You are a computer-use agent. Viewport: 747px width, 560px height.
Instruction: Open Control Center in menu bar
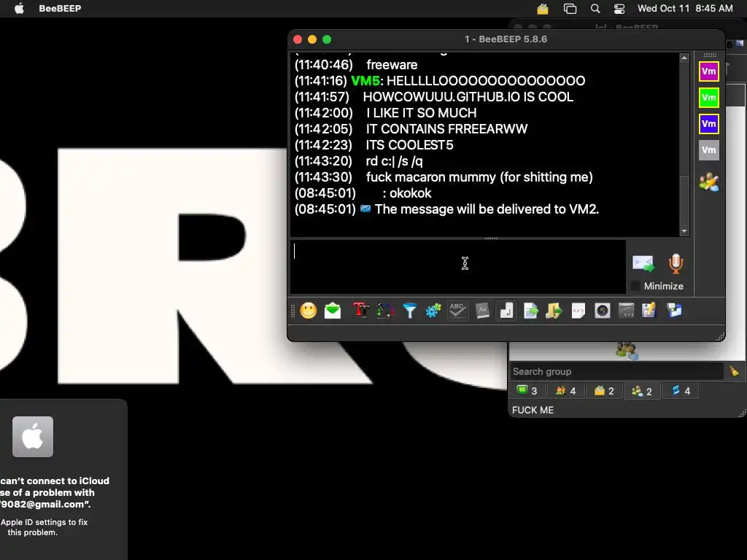click(x=619, y=9)
